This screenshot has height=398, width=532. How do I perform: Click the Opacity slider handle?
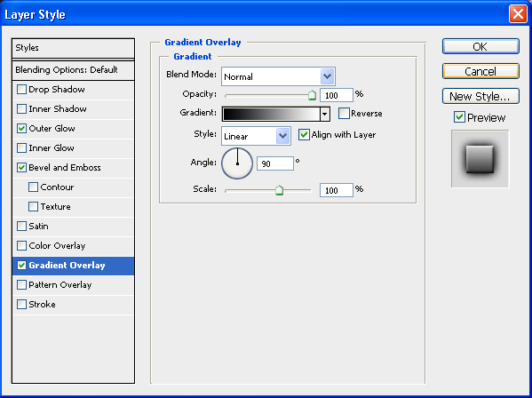[312, 95]
